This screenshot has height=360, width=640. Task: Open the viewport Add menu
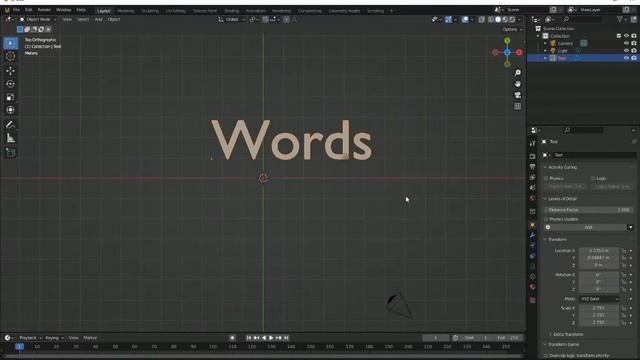pos(98,19)
